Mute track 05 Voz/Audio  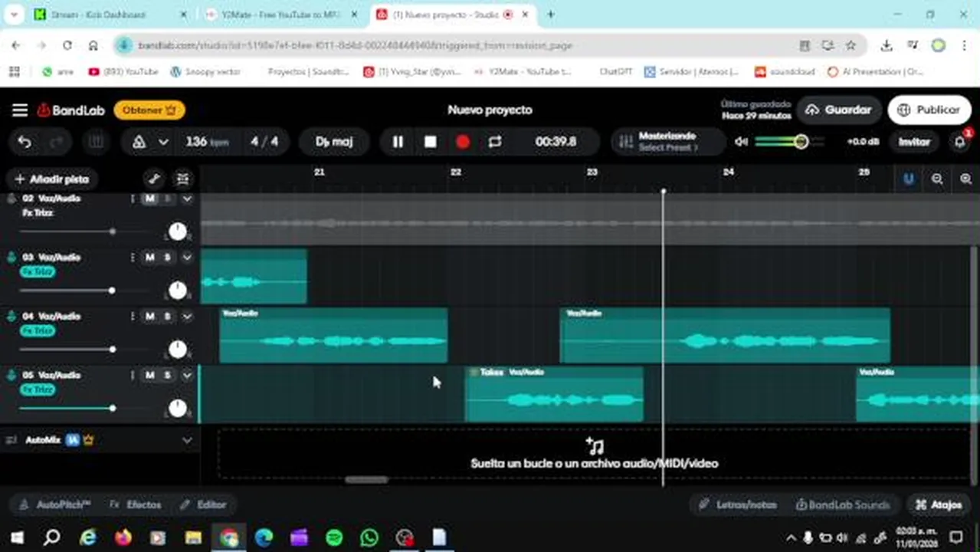coord(150,376)
